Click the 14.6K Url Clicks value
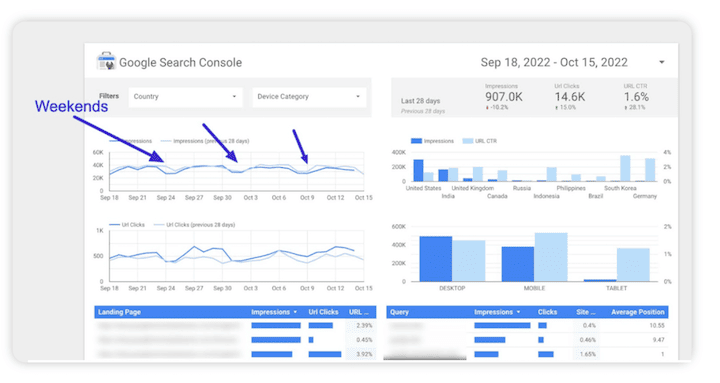This screenshot has width=720, height=383. pyautogui.click(x=569, y=97)
